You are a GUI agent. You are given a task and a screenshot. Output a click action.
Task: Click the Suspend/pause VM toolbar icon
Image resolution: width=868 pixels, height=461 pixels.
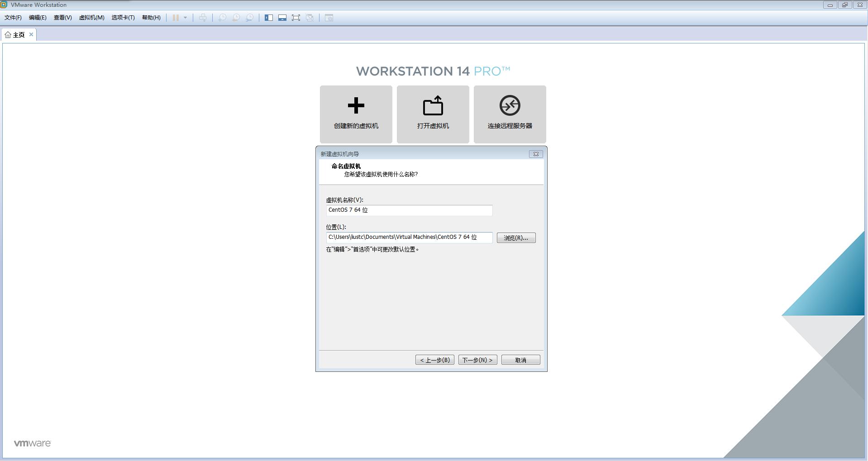(x=176, y=18)
